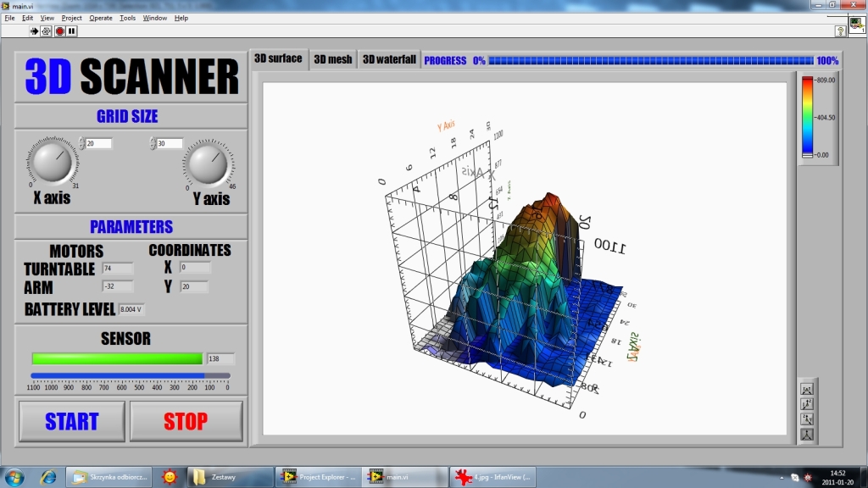The width and height of the screenshot is (868, 488).
Task: Click the tray icon with the red X
Action: point(795,477)
